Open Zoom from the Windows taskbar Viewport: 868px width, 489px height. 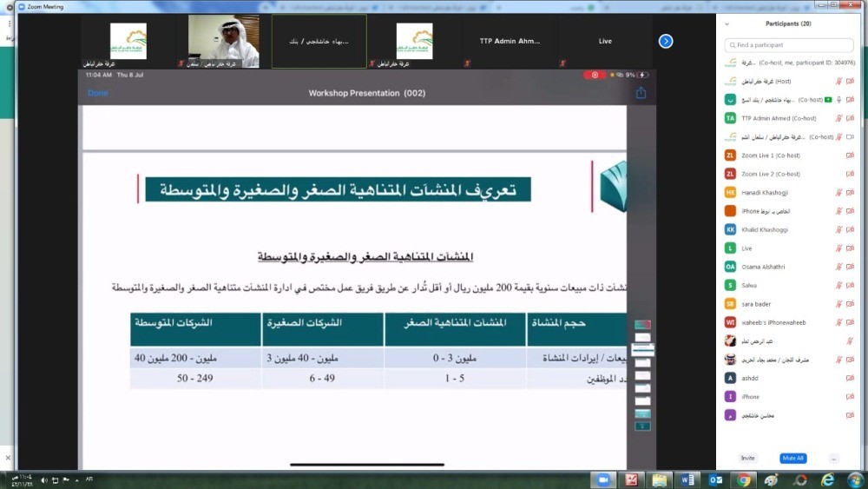pyautogui.click(x=603, y=479)
